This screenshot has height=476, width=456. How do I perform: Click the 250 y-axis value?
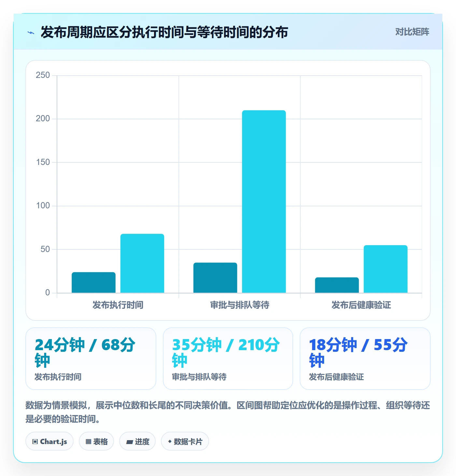pos(43,75)
